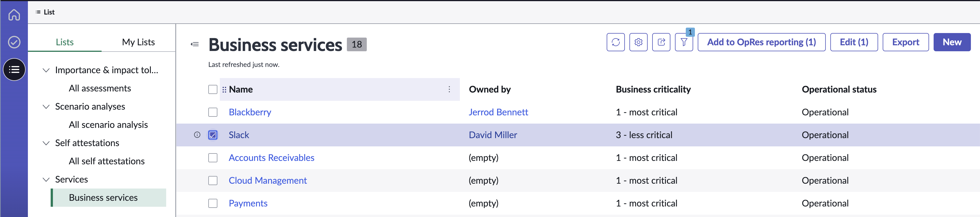Viewport: 980px width, 217px height.
Task: Show info icon for Slack row
Action: pos(197,135)
